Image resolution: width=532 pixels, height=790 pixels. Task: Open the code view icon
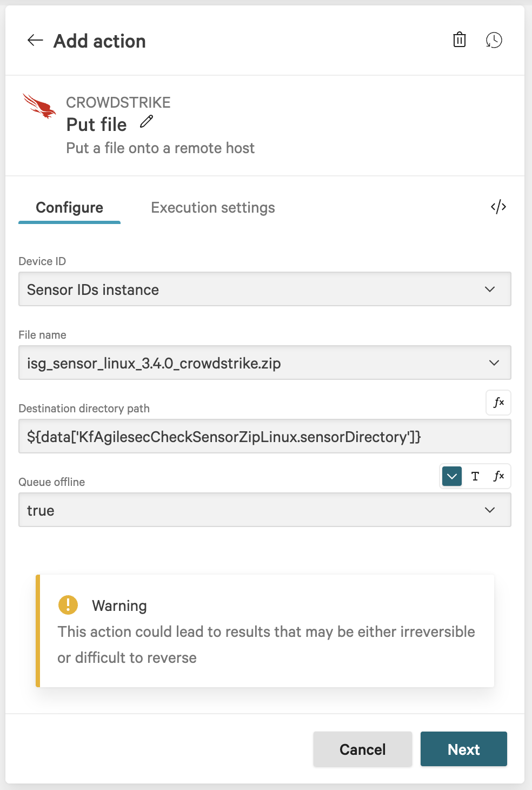click(498, 207)
